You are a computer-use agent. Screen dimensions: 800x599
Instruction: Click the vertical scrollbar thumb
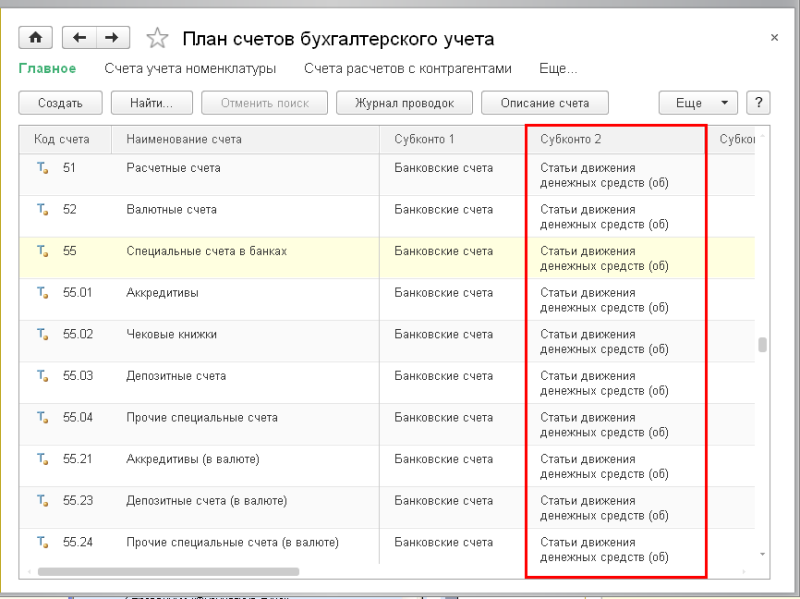pos(762,345)
